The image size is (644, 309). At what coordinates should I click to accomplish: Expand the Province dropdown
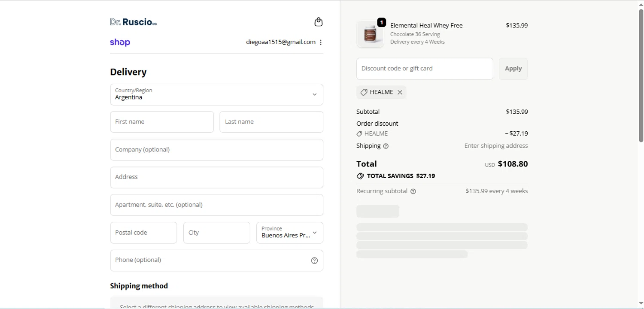[x=289, y=233]
